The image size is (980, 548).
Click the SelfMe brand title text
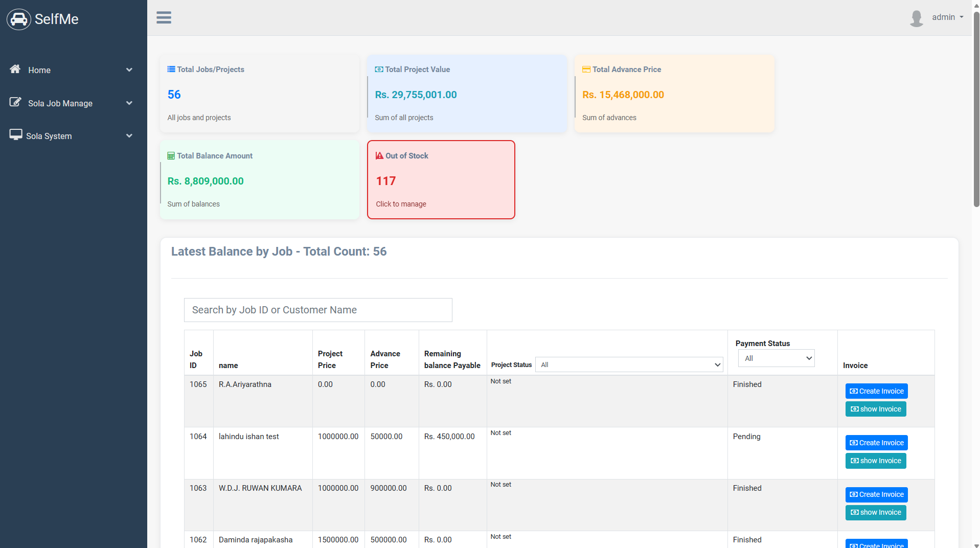tap(56, 19)
